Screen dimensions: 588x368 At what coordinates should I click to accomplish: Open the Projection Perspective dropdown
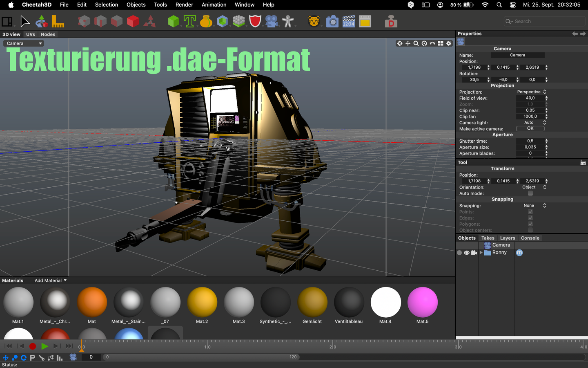(x=531, y=92)
